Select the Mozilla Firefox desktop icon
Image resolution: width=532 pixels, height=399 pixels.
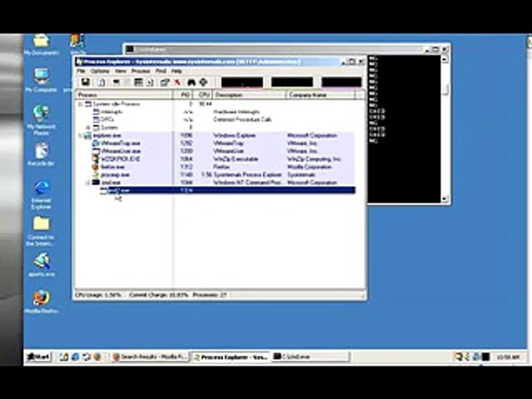point(42,301)
